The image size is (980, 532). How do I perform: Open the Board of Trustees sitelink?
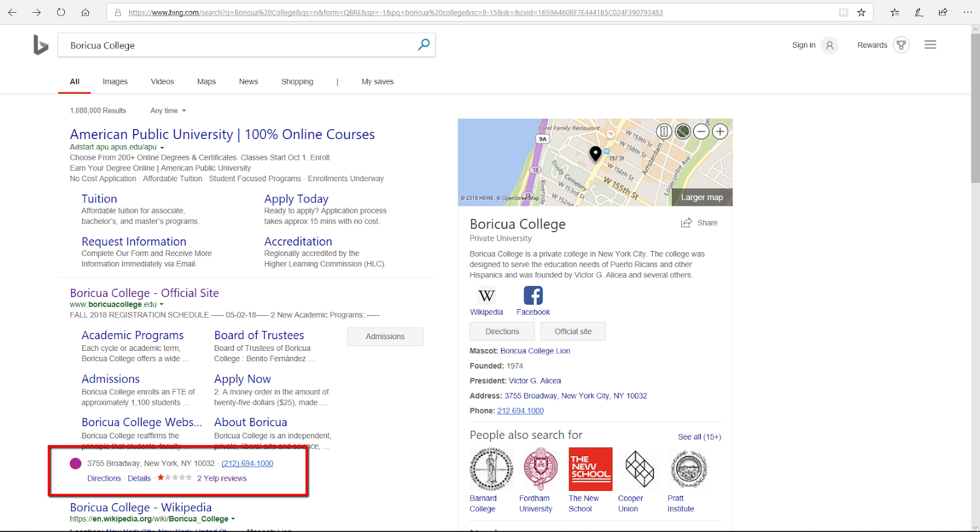(259, 335)
